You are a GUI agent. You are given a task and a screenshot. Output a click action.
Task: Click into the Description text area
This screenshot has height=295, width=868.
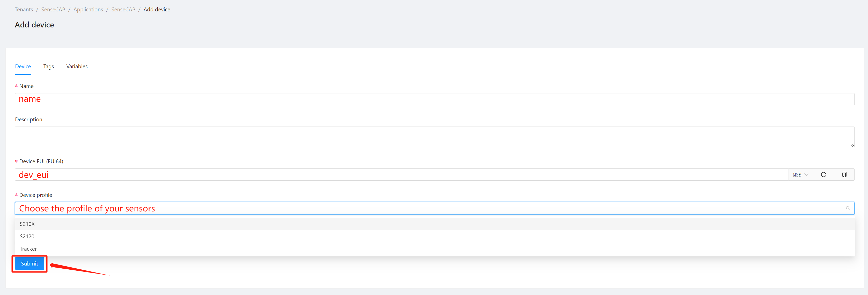click(435, 137)
